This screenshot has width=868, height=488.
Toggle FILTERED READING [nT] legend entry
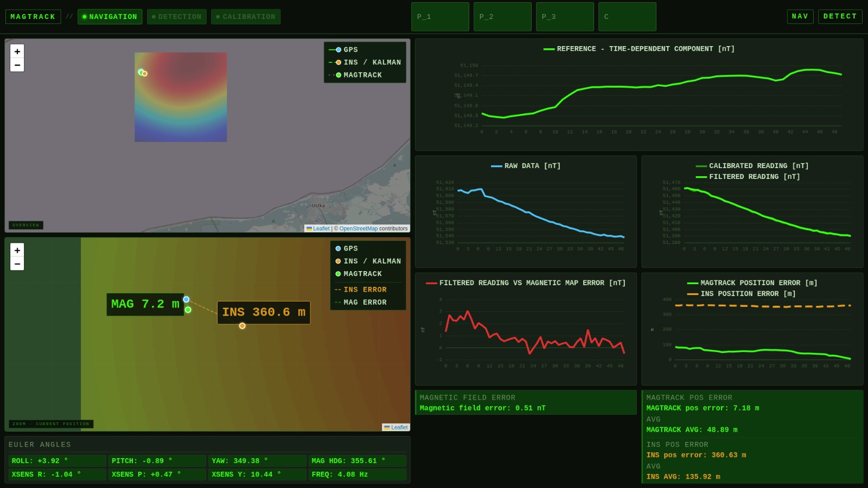pyautogui.click(x=748, y=177)
